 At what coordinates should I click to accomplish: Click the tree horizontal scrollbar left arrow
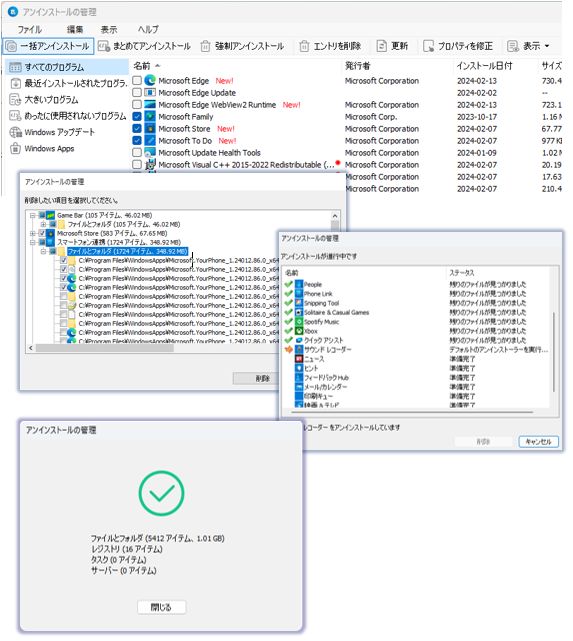coord(31,348)
